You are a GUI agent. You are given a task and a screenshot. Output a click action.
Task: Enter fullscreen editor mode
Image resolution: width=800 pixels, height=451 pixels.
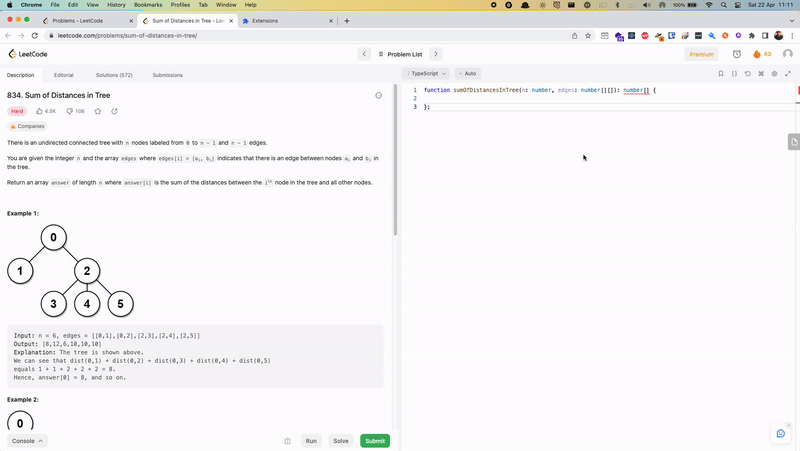coord(788,73)
